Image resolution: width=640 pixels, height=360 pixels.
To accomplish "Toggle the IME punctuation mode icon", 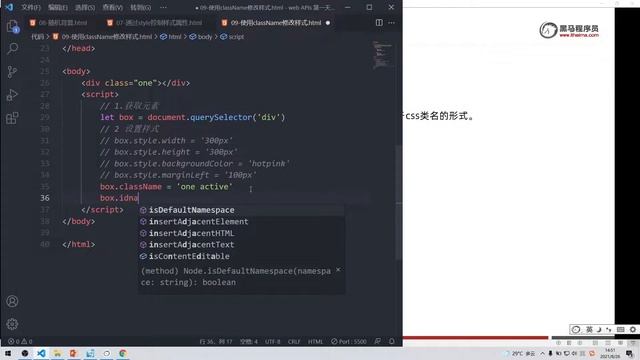I will point(609,329).
